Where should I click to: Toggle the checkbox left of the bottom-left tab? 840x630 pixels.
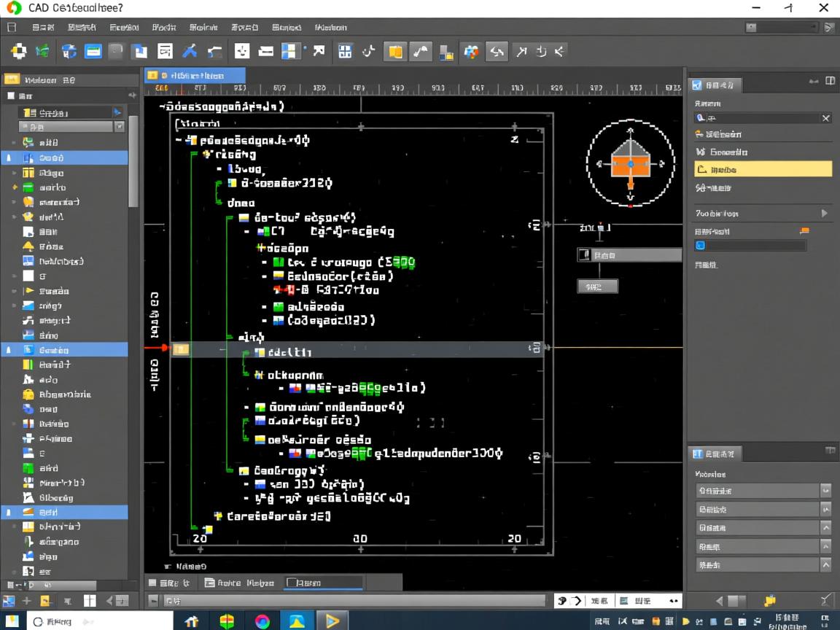(x=152, y=583)
